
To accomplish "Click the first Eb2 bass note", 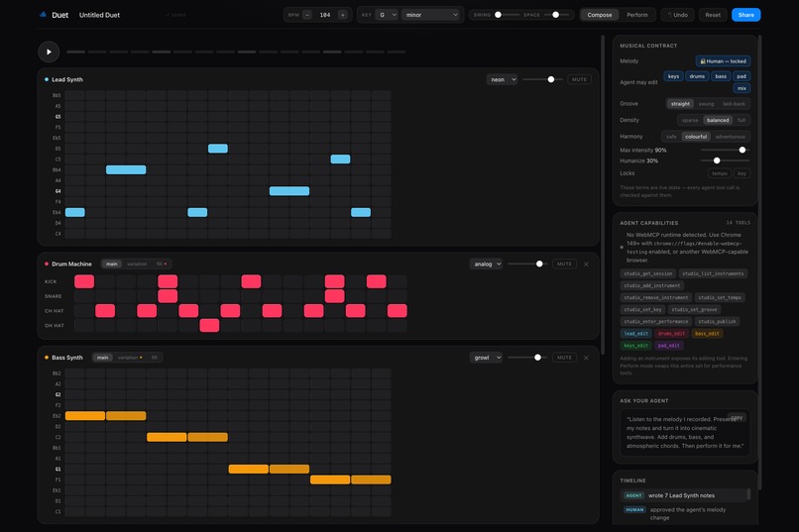I will (85, 416).
